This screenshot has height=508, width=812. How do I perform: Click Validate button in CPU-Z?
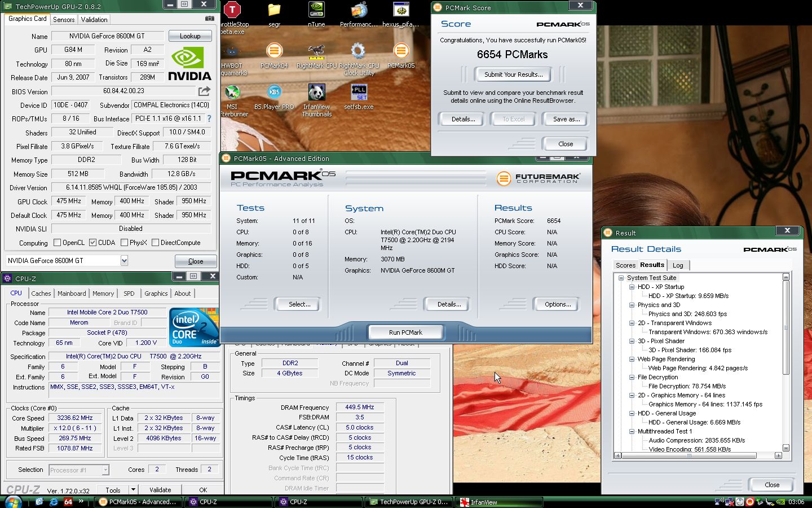[x=160, y=490]
